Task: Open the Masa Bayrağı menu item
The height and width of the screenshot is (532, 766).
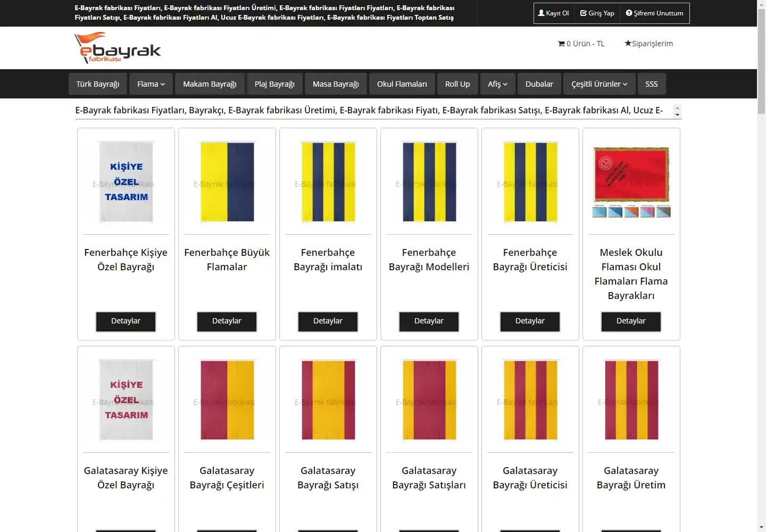Action: tap(336, 84)
